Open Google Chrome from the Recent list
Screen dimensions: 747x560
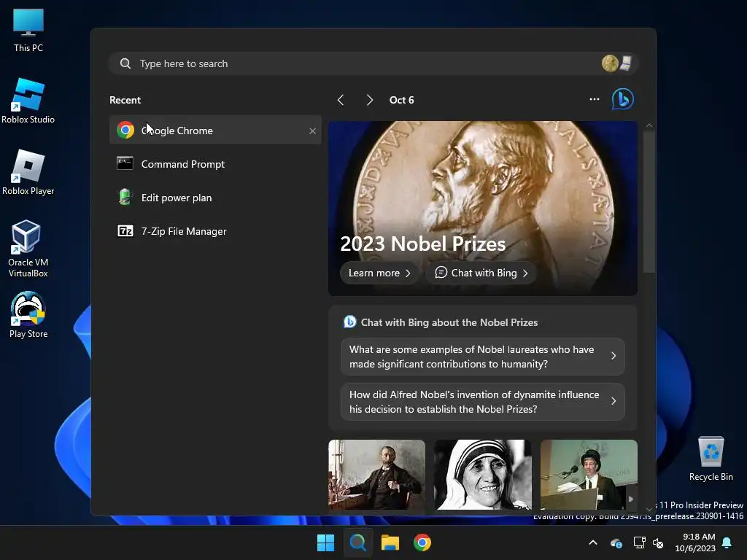tap(215, 130)
